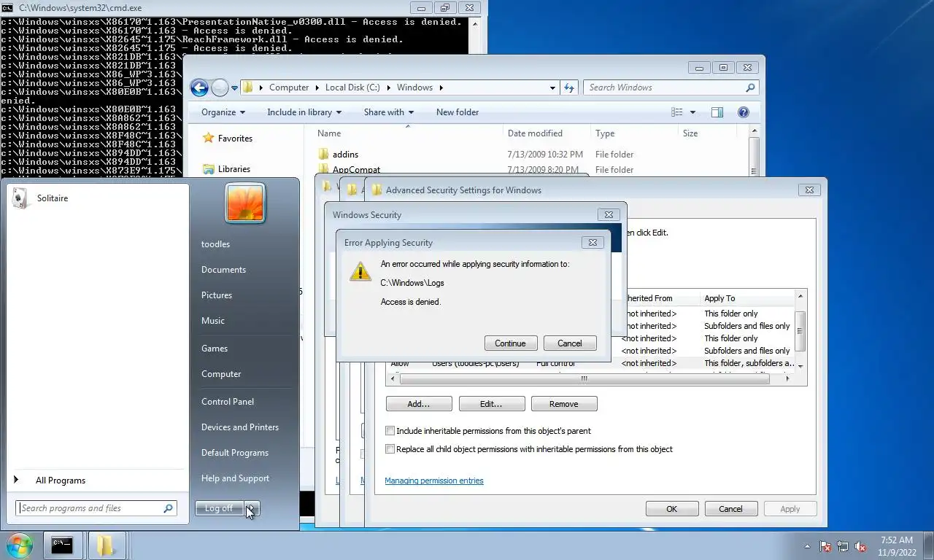Click Local Disk (C:) in address bar

click(x=352, y=87)
